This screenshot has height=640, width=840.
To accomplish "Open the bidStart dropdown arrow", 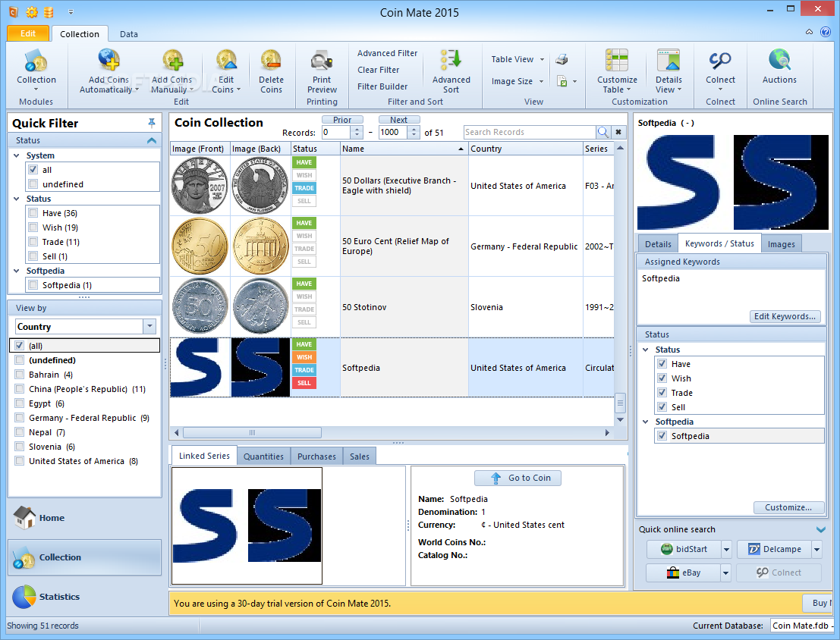I will 726,549.
